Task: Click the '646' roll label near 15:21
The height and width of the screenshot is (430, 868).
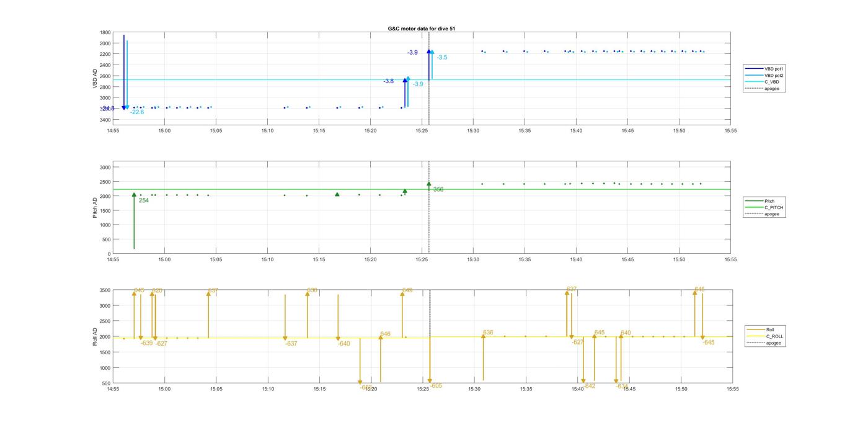Action: click(386, 334)
